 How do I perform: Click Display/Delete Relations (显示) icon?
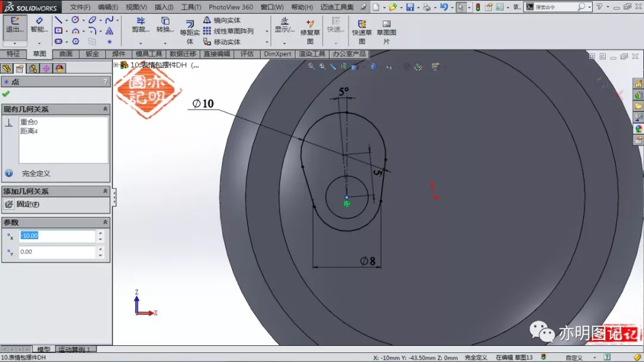pyautogui.click(x=284, y=21)
